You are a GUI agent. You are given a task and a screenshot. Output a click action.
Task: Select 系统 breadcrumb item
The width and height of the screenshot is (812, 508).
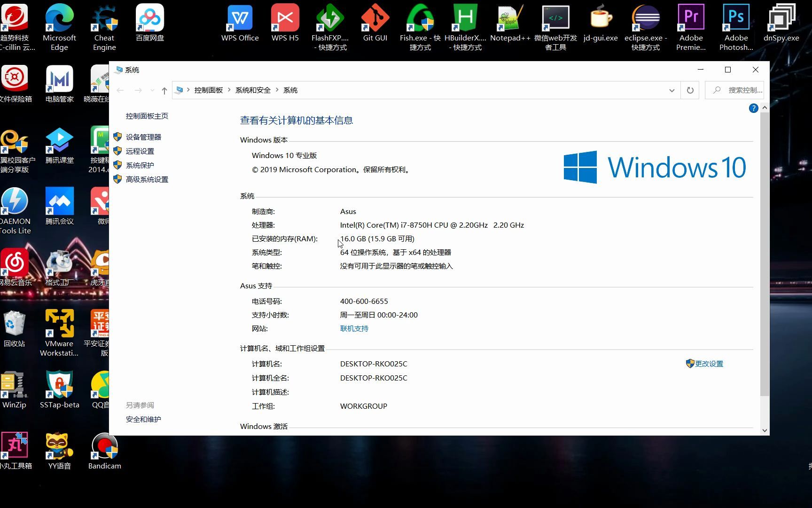tap(290, 90)
